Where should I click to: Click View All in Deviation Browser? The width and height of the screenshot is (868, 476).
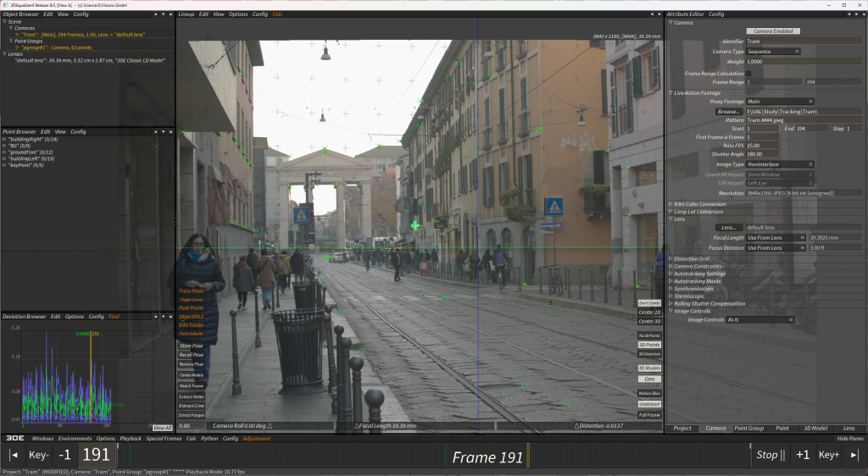(x=162, y=428)
